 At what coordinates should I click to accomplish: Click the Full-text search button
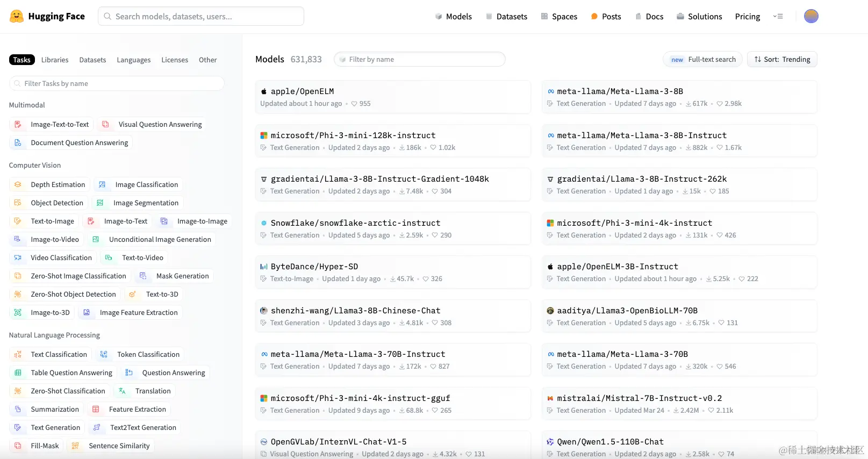pyautogui.click(x=703, y=59)
